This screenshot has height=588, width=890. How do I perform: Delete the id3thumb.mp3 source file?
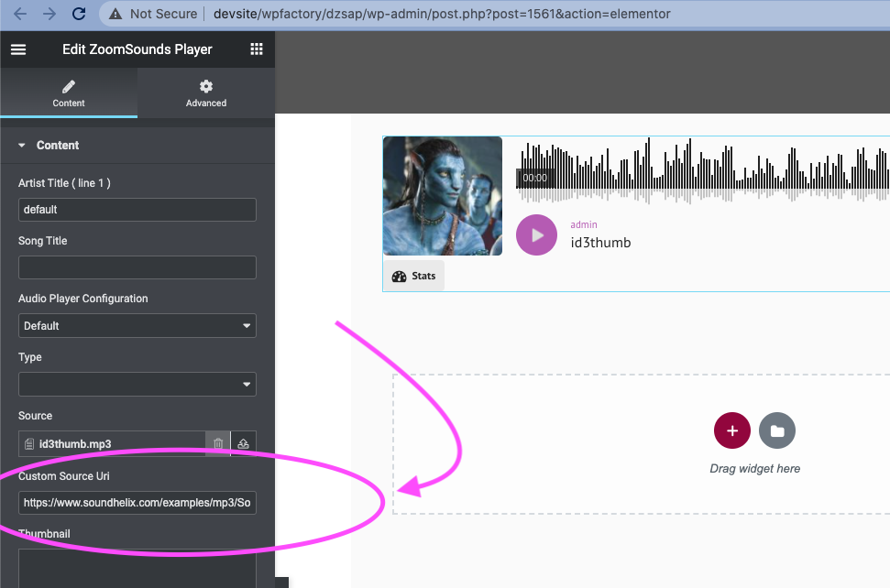coord(218,443)
